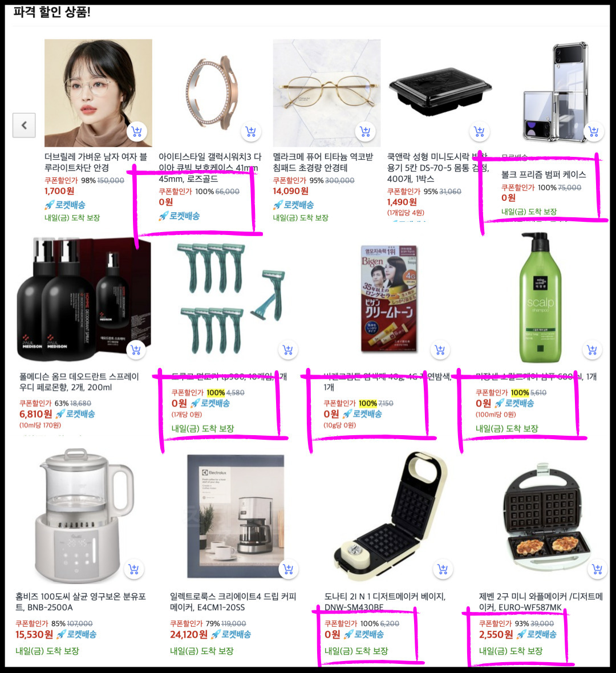The image size is (616, 673).
Task: Add Paul Medison deodorant spray to cart
Action: click(136, 350)
